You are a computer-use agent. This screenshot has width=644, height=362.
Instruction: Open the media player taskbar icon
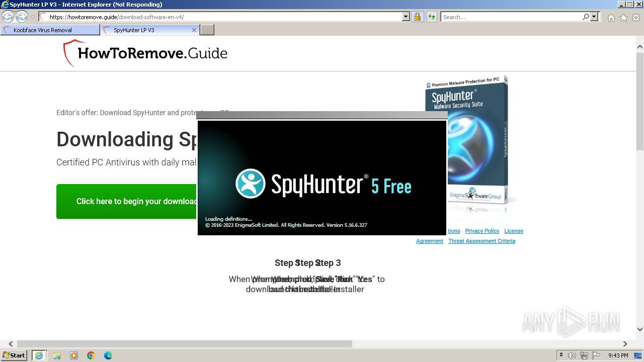click(x=74, y=355)
